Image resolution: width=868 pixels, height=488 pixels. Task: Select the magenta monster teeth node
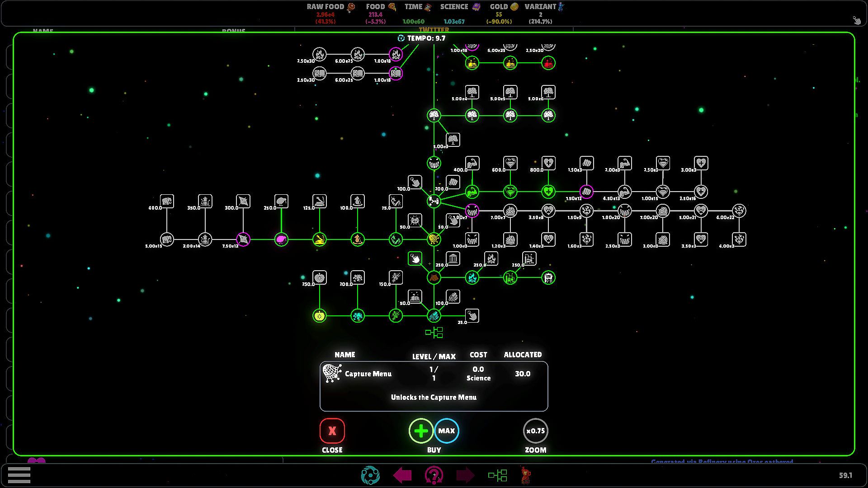[472, 211]
